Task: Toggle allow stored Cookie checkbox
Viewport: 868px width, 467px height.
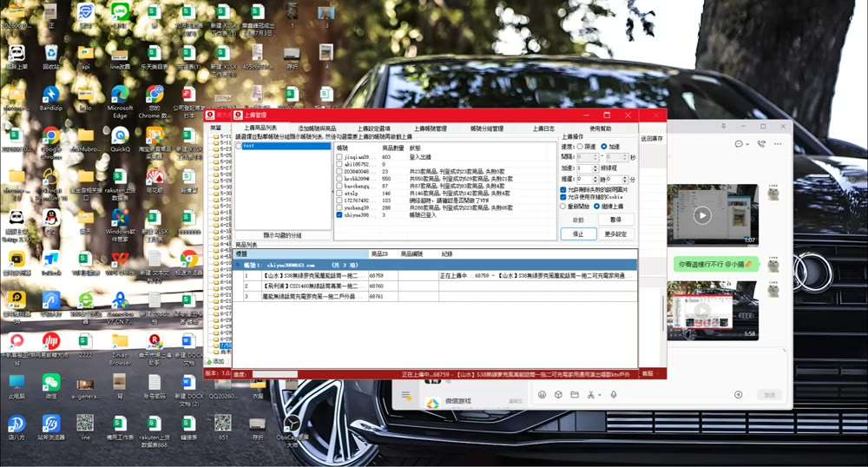Action: pos(563,197)
